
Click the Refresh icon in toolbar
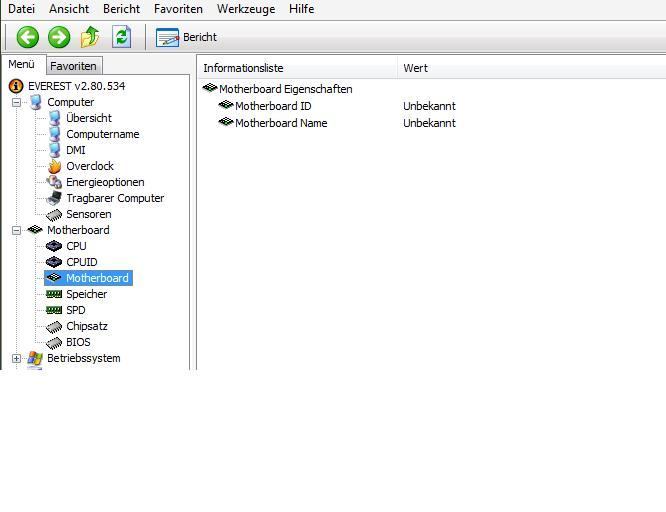[121, 37]
